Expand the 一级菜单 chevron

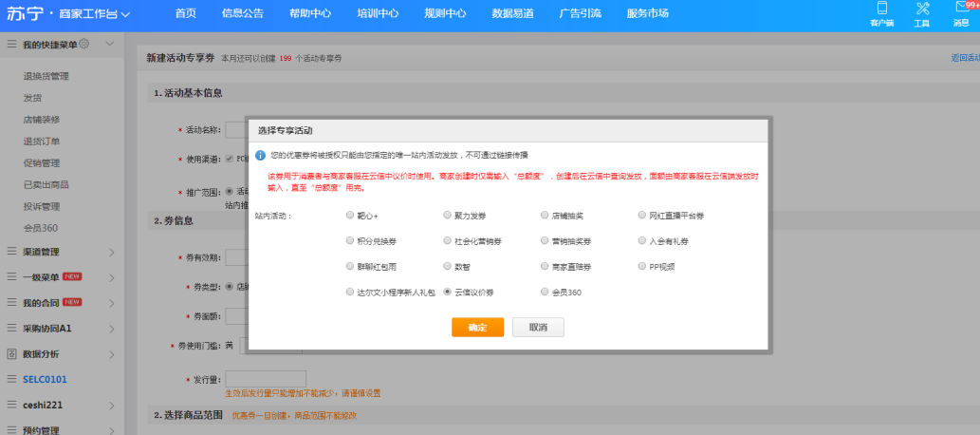[x=112, y=278]
